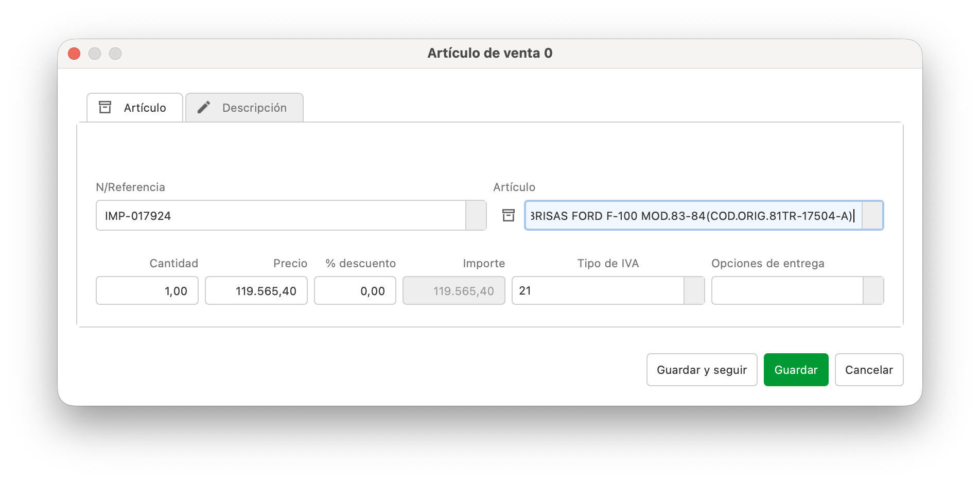
Task: Expand the Opciones de entrega dropdown
Action: coord(873,290)
